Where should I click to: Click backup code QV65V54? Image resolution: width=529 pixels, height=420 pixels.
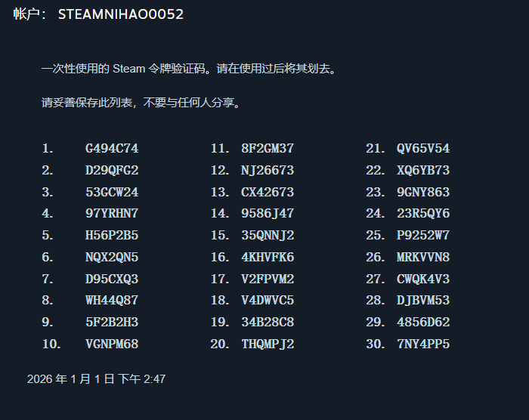(x=423, y=148)
